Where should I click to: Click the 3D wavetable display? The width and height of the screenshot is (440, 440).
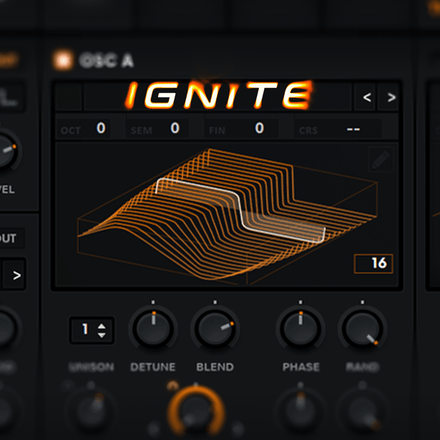click(x=227, y=214)
